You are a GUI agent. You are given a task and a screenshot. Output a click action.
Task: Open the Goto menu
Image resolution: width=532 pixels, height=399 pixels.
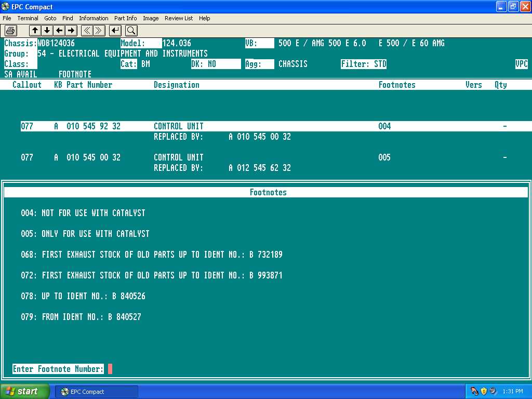pos(50,18)
